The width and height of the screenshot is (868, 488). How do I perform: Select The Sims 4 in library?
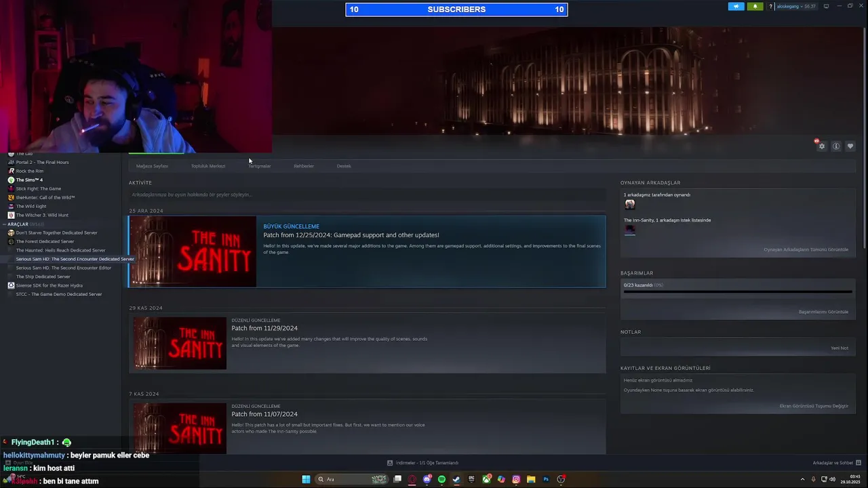29,180
